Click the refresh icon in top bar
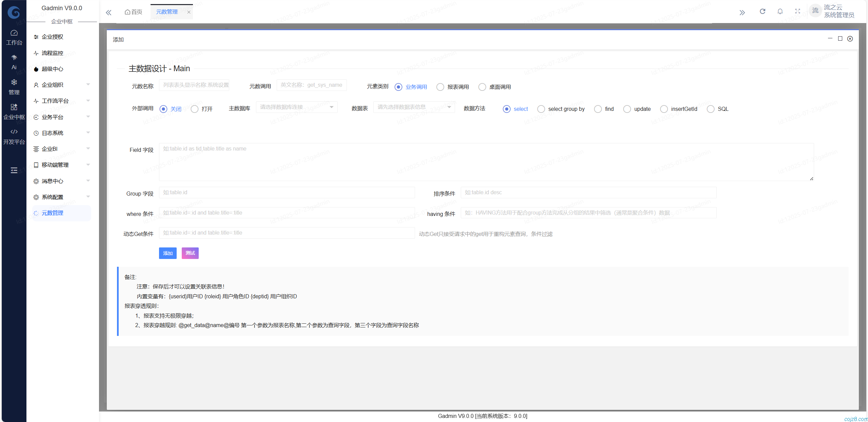This screenshot has height=422, width=868. click(x=762, y=12)
